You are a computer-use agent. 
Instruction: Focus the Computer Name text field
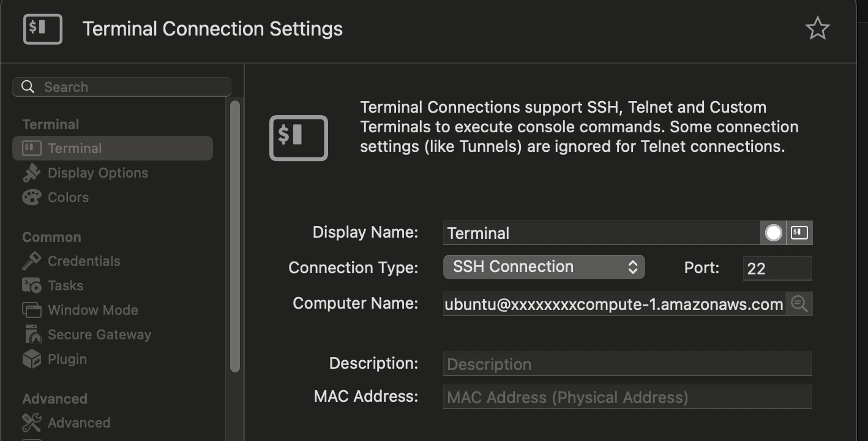point(614,304)
